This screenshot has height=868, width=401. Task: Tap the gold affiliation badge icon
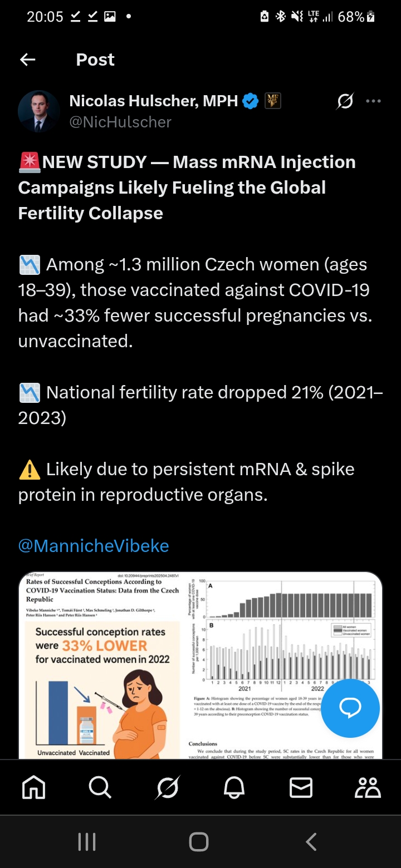(272, 101)
